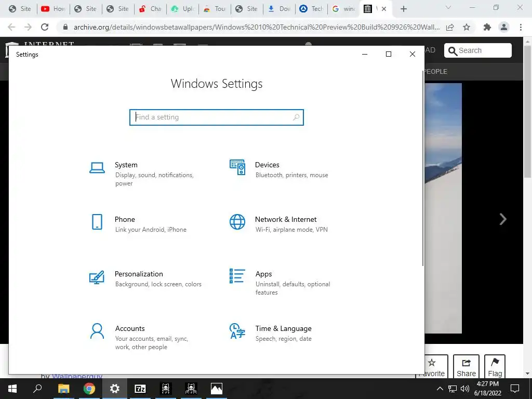The width and height of the screenshot is (532, 399).
Task: Click the Settings window scrollbar
Action: tap(423, 168)
